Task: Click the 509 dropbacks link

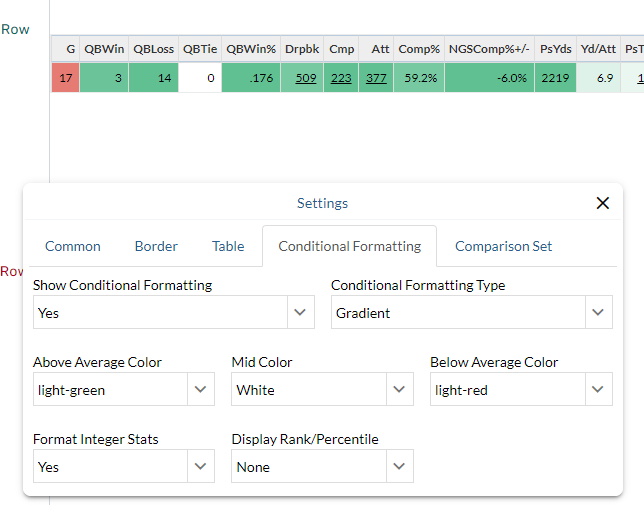Action: tap(305, 78)
